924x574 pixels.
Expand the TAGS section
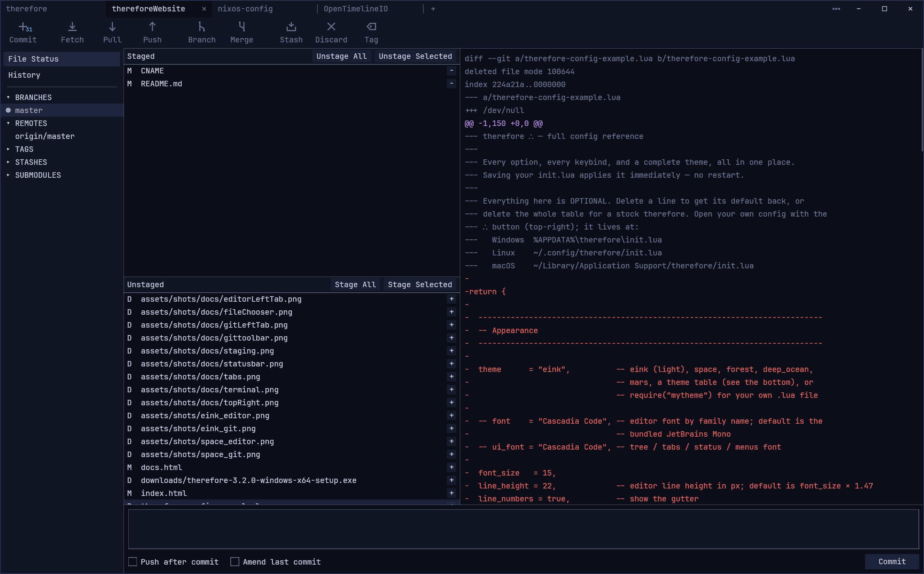point(8,149)
